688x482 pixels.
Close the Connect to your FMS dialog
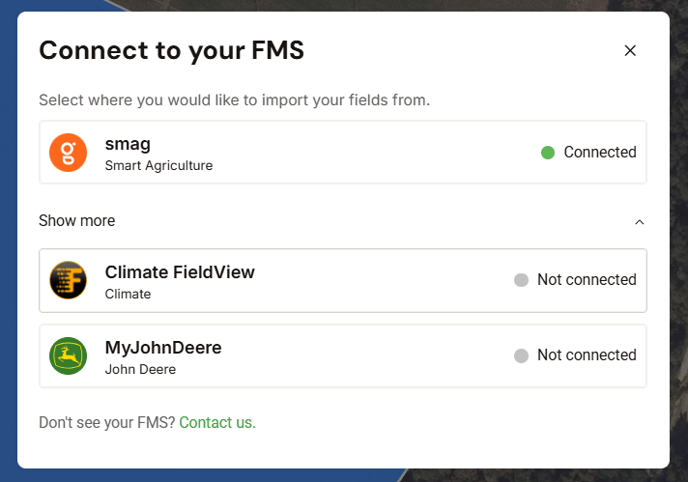click(630, 51)
